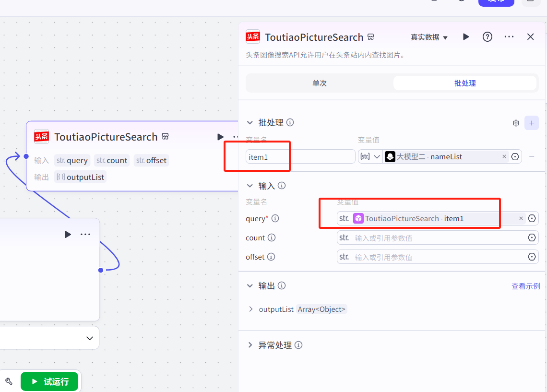
Task: Remove the item1 batch variable row
Action: click(x=532, y=156)
